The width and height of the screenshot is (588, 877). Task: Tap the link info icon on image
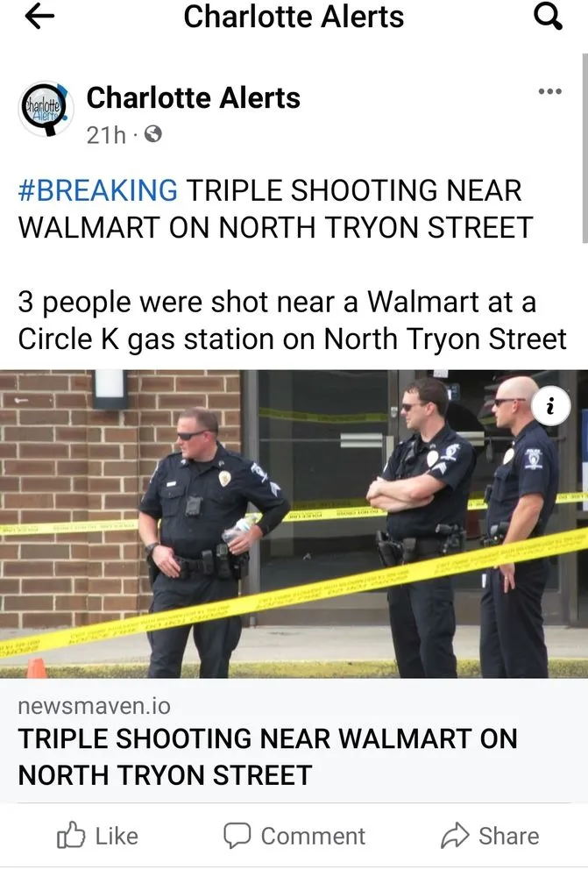pyautogui.click(x=550, y=406)
